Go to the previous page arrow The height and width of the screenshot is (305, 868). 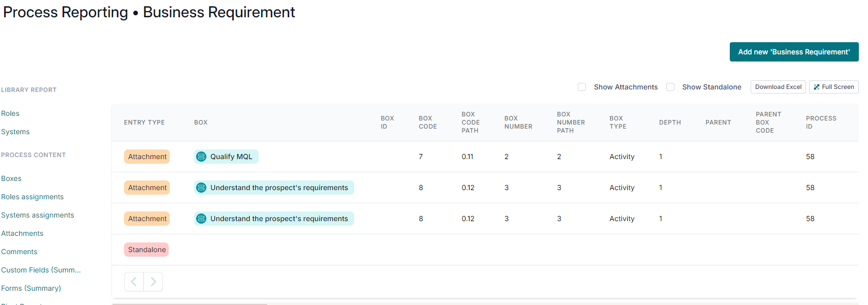[134, 282]
